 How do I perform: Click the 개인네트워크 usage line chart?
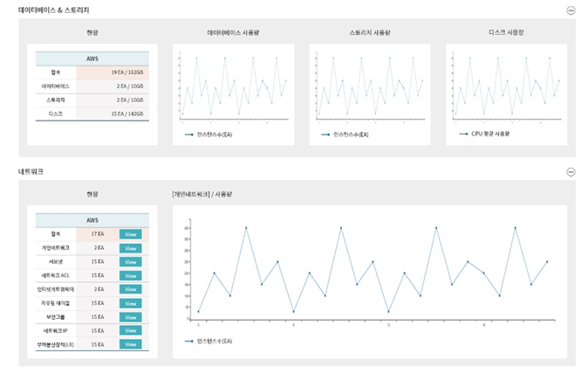click(x=372, y=272)
